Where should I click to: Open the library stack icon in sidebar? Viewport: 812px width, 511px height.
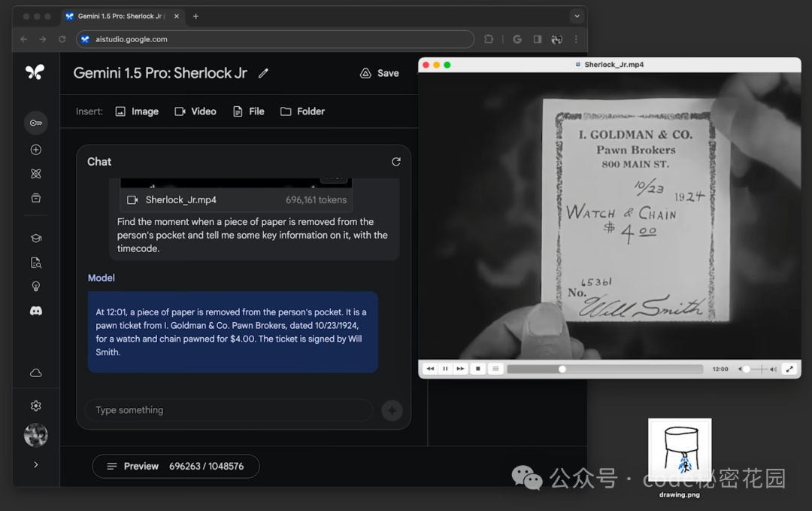36,198
